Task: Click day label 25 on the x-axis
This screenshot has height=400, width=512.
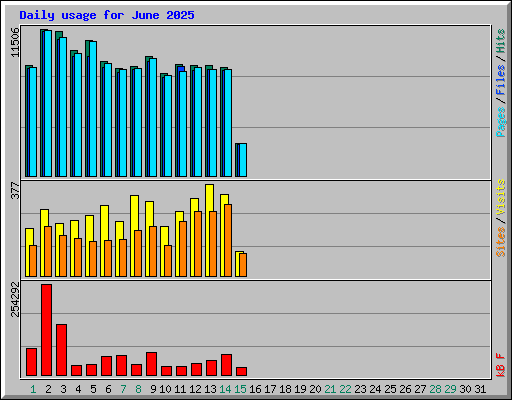Action: pos(390,389)
